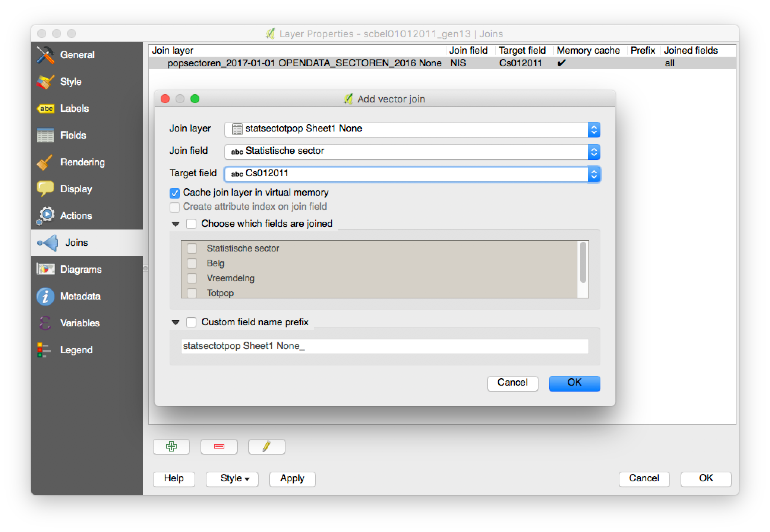Close the Add vector join dialog
This screenshot has width=770, height=532.
[x=165, y=99]
